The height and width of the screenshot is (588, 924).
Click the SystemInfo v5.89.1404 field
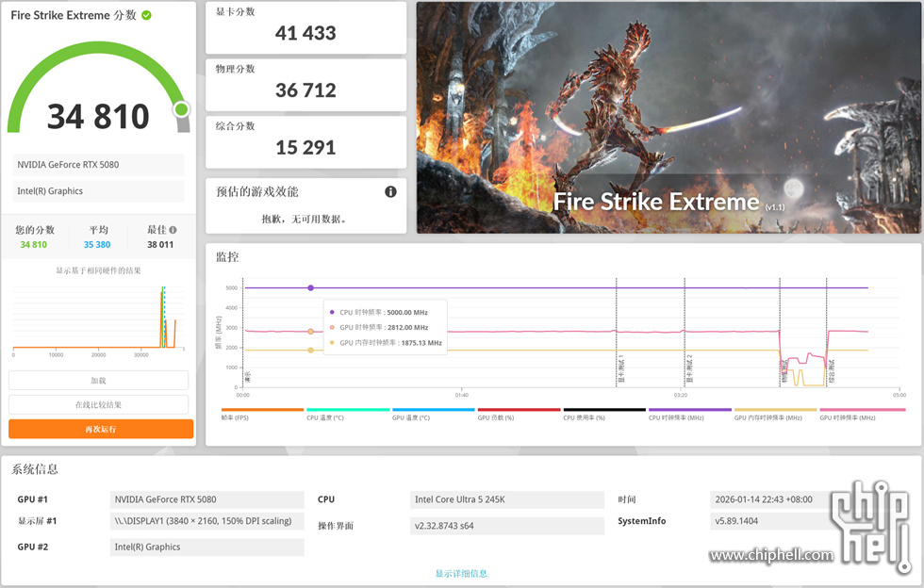coord(772,521)
